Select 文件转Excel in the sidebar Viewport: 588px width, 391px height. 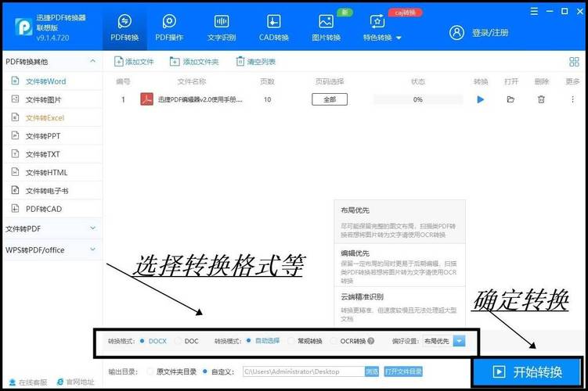[45, 118]
